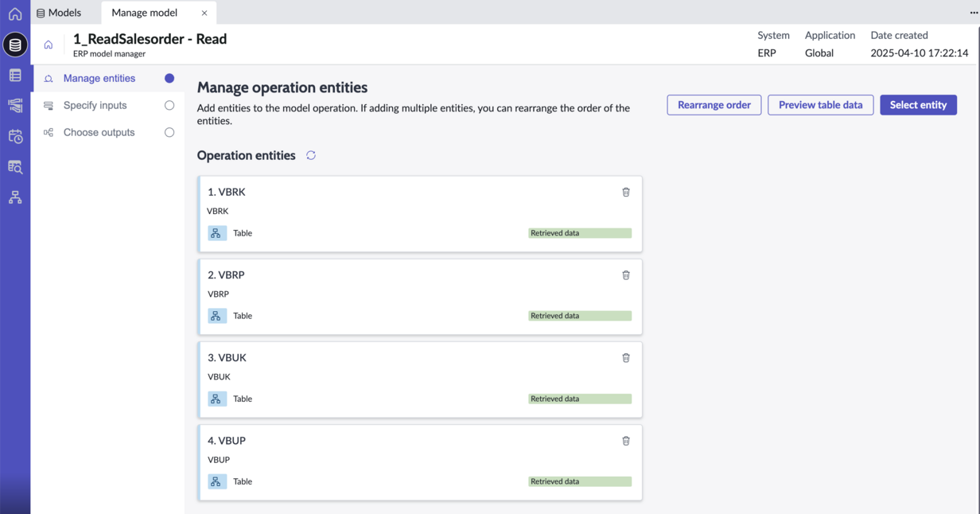Close the Manage model tab
Screen dimensions: 980x514
click(204, 13)
